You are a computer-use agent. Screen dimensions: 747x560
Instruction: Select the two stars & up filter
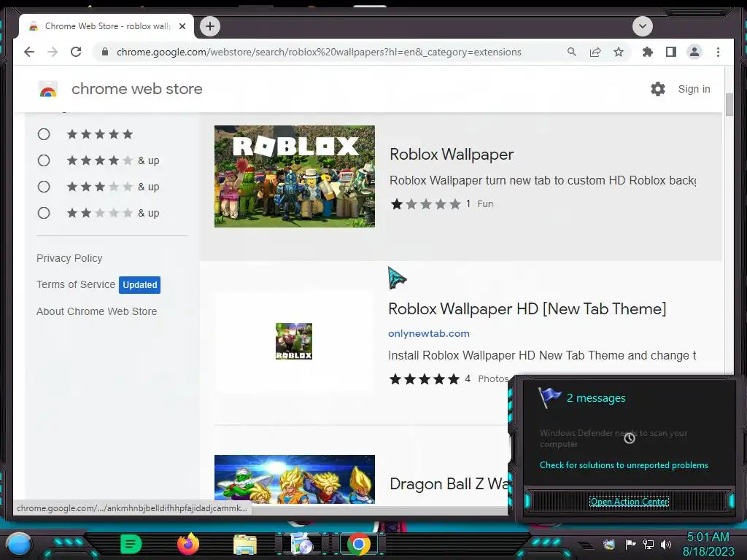44,213
